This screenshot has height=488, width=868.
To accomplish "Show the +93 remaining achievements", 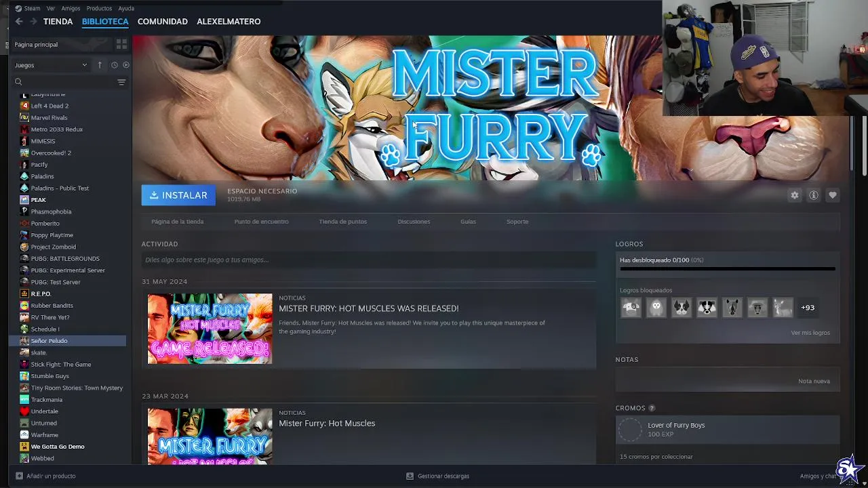I will click(808, 308).
